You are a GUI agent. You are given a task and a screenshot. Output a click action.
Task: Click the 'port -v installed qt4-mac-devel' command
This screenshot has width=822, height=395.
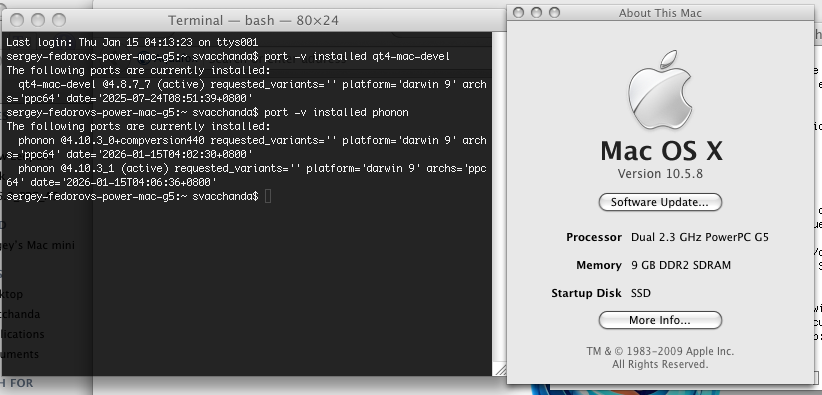(x=357, y=56)
